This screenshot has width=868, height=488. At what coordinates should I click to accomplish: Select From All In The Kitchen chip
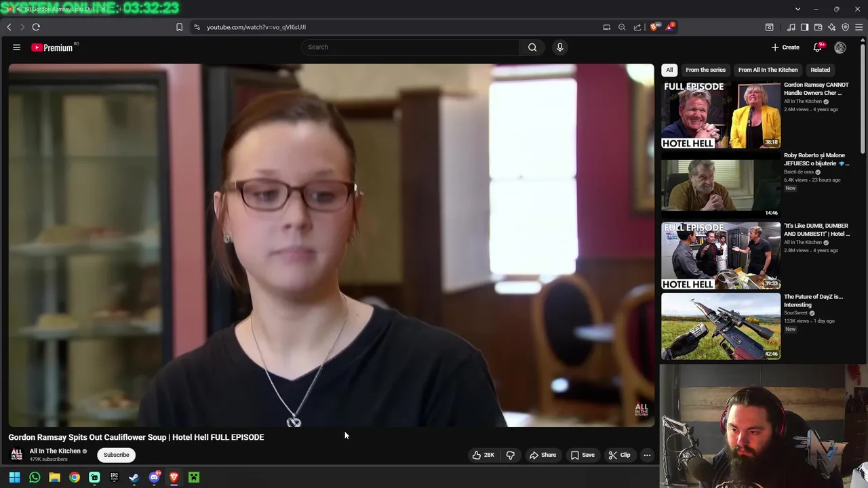tap(768, 70)
